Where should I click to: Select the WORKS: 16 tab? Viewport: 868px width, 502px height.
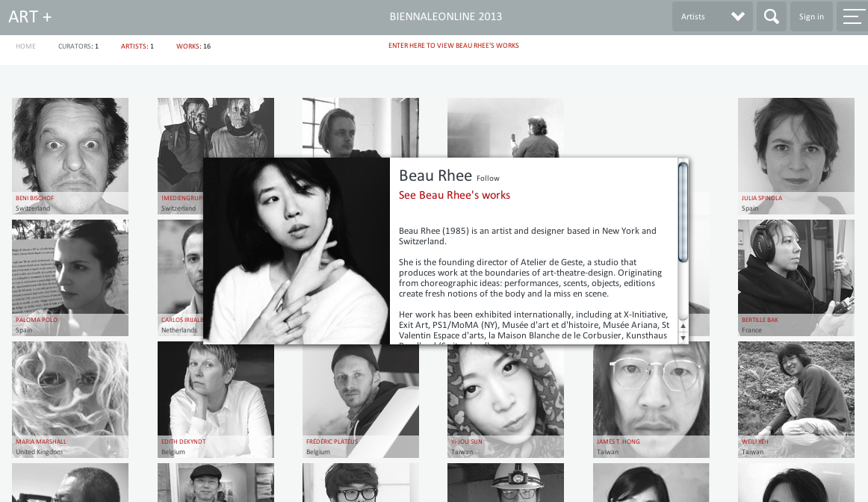(x=193, y=46)
